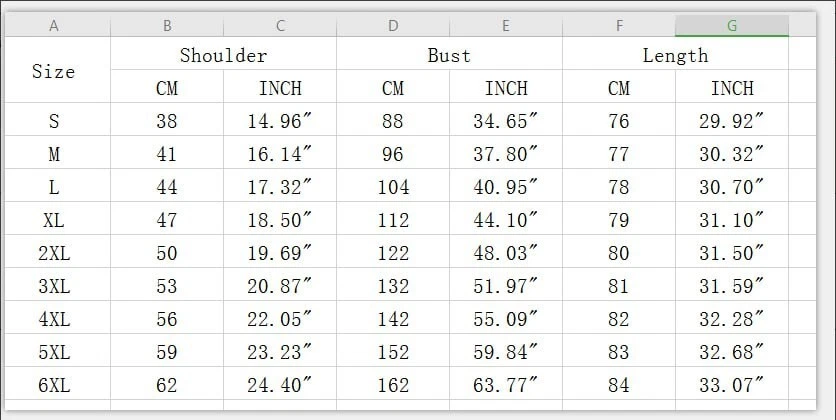Image resolution: width=836 pixels, height=420 pixels.
Task: Select the Bust header cell
Action: coord(449,55)
